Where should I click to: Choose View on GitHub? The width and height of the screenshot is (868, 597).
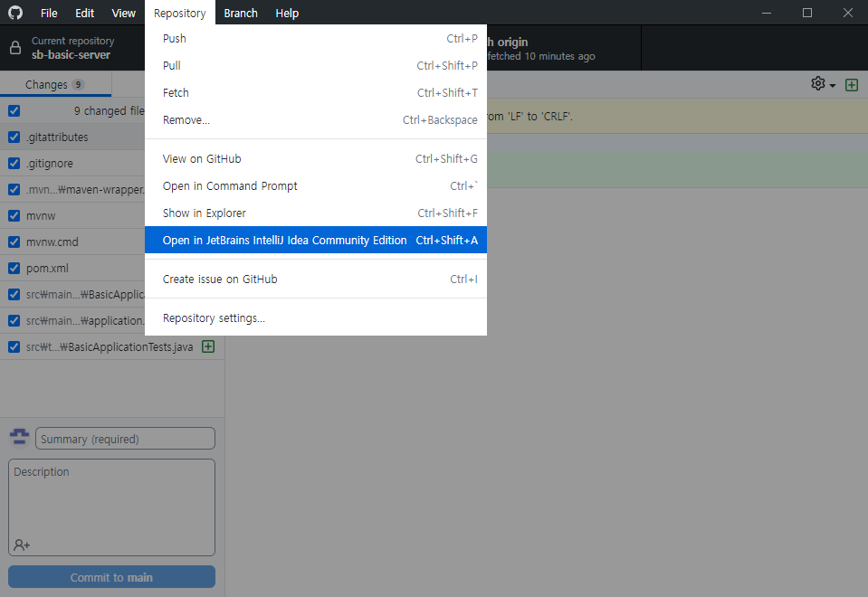[x=316, y=159]
